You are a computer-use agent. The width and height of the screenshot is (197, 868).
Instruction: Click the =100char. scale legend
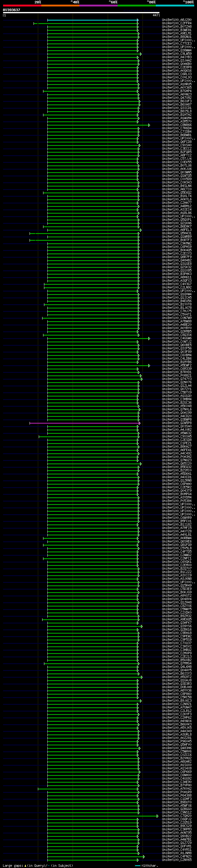146,866
